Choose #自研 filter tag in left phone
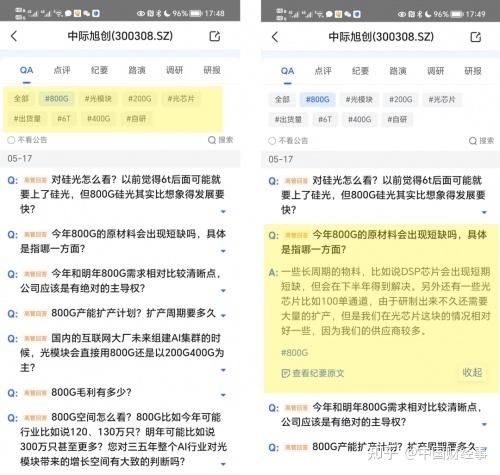Viewport: 500px width, 475px height. coord(136,119)
